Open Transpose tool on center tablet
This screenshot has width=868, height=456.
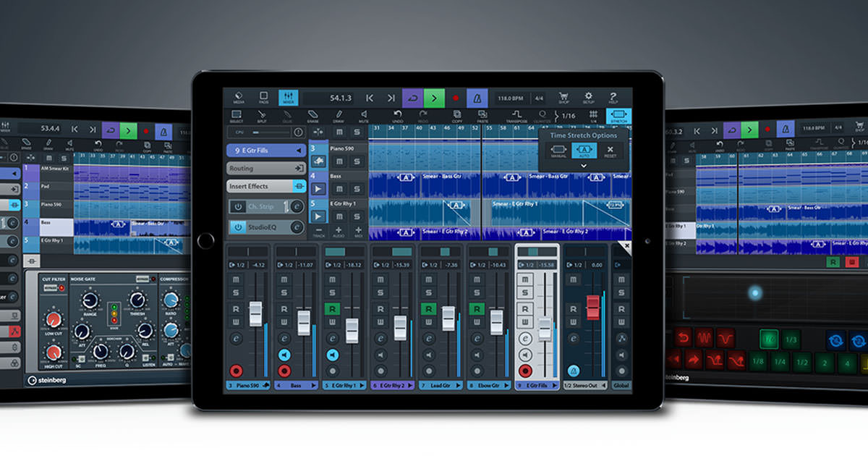point(517,116)
